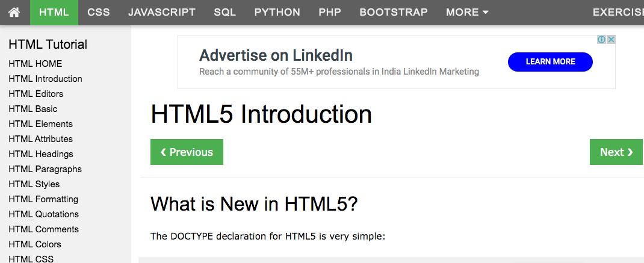The image size is (644, 263).
Task: Switch to the JAVASCRIPT tab
Action: (162, 12)
